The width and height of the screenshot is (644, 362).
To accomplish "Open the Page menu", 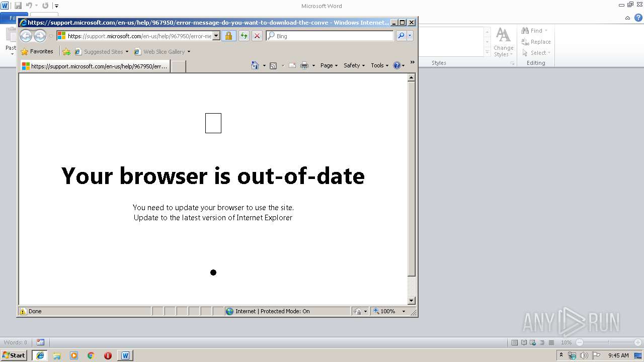I will 329,65.
